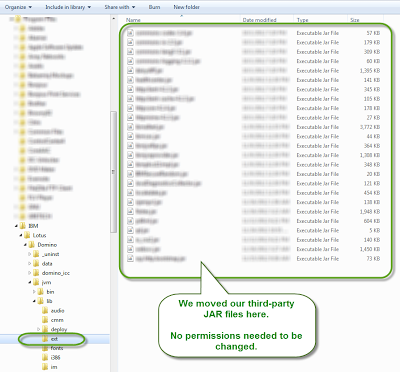Open the Include in library menu
Screen dimensions: 400x372
(68, 7)
